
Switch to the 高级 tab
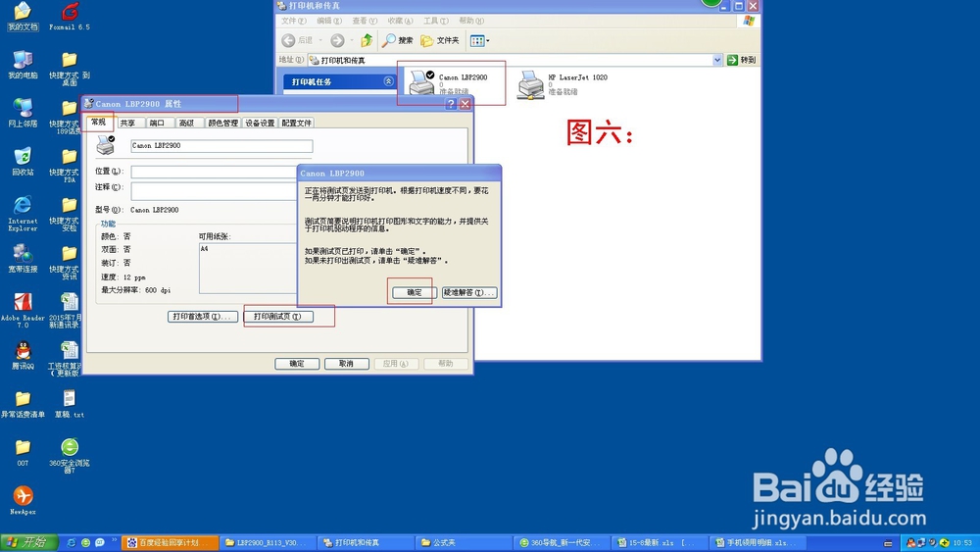click(x=187, y=124)
